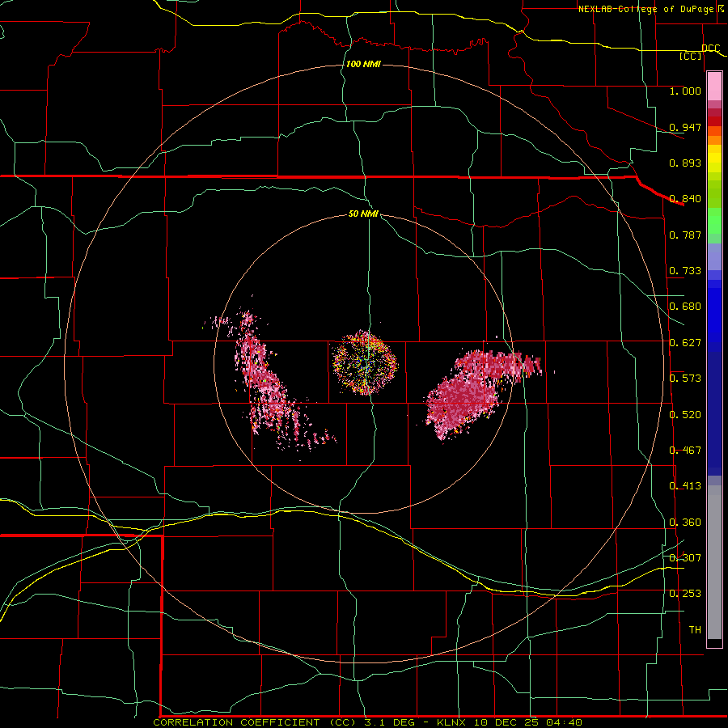Click the TH label on the color scale
728x728 pixels.
(x=695, y=630)
